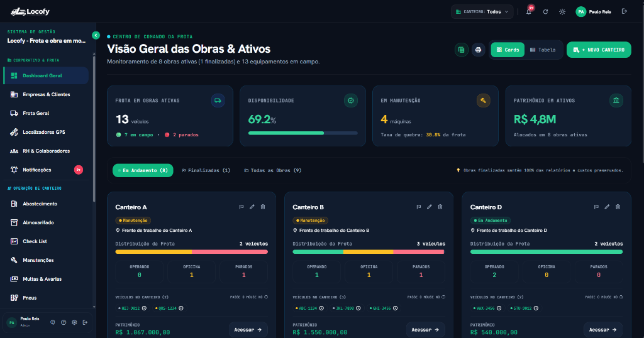This screenshot has width=644, height=338.
Task: Click the Operando count box in Canteiro D
Action: pos(494,271)
